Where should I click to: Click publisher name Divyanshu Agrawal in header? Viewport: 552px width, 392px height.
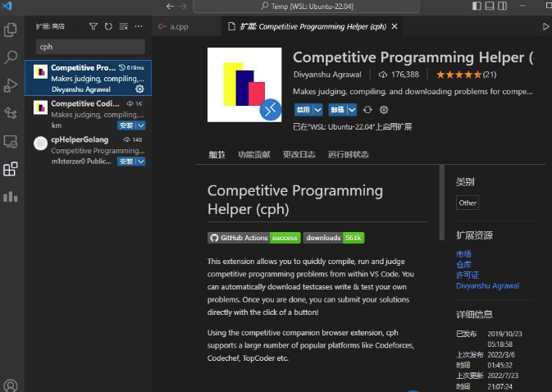point(327,75)
